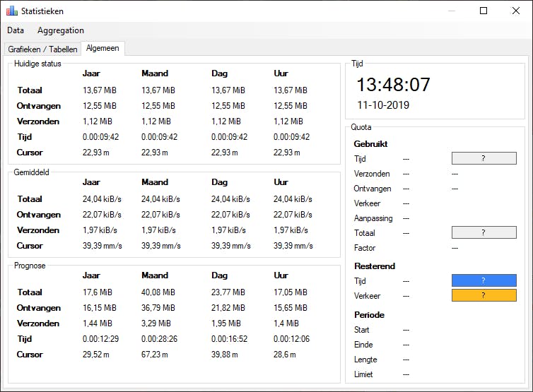This screenshot has width=533, height=392.
Task: Switch to the Grafieken / Tabellen tab
Action: tap(43, 49)
